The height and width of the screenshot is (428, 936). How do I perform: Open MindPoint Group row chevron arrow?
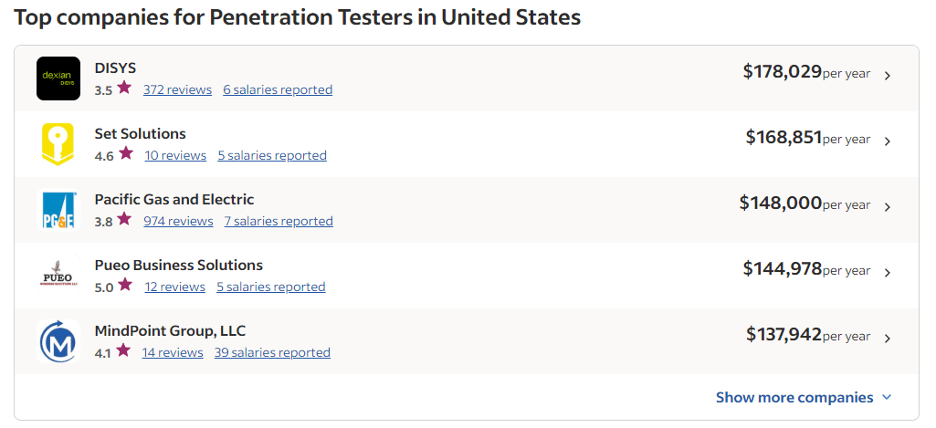tap(888, 338)
